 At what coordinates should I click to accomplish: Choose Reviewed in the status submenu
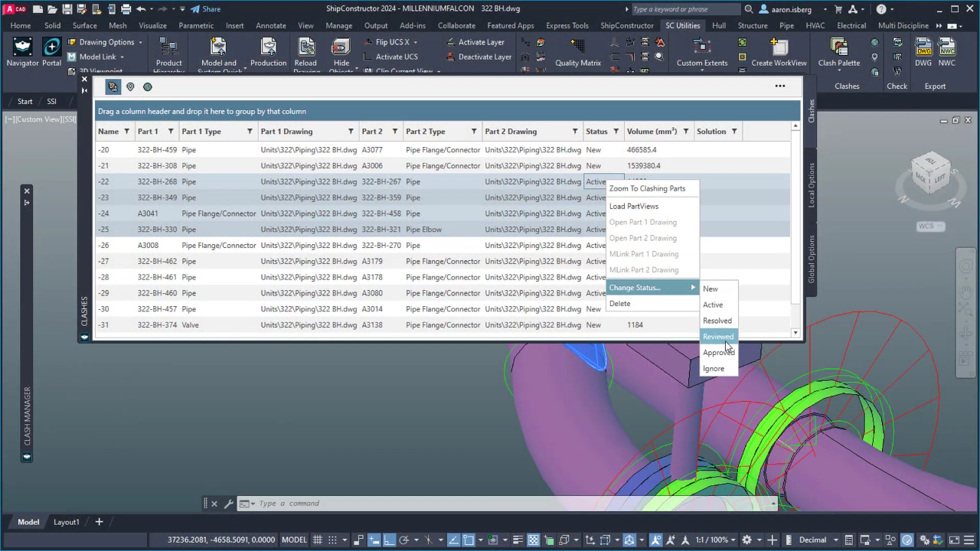[x=718, y=337]
